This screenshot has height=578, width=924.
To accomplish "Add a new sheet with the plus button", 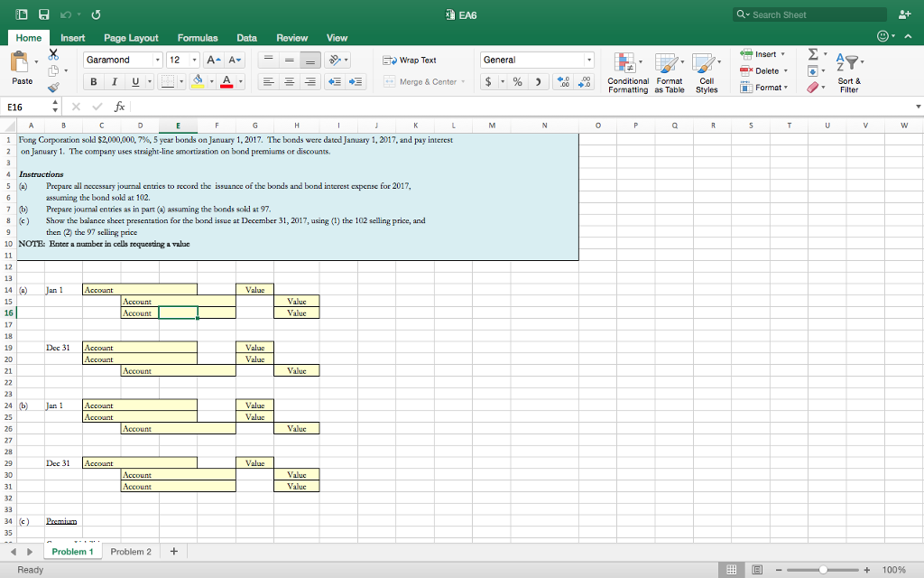I will tap(173, 550).
